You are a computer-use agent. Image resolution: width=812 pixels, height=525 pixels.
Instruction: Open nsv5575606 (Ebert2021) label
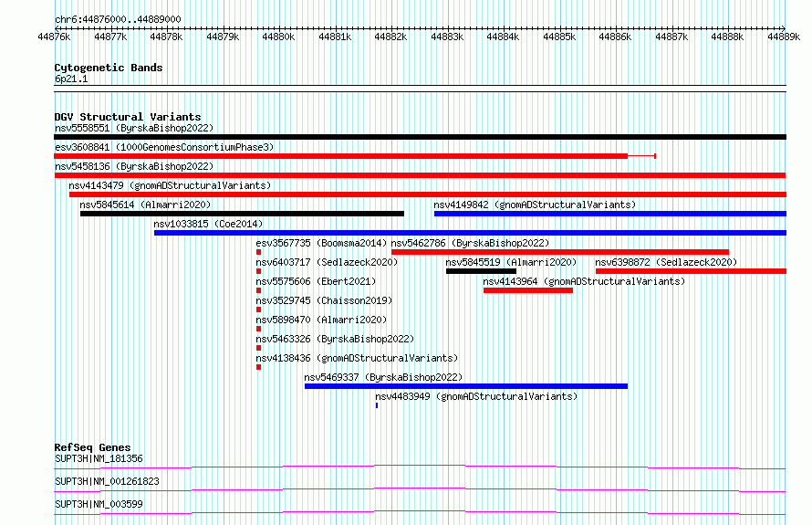click(316, 281)
